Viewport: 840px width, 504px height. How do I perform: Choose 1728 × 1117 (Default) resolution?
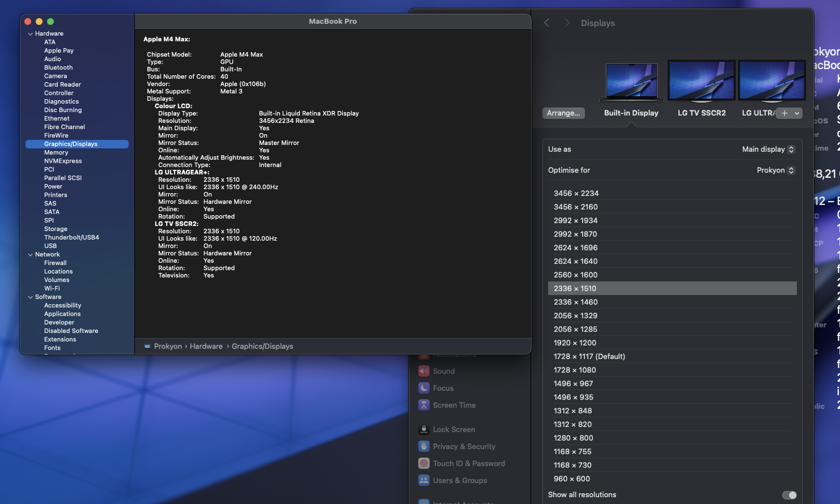coord(672,356)
